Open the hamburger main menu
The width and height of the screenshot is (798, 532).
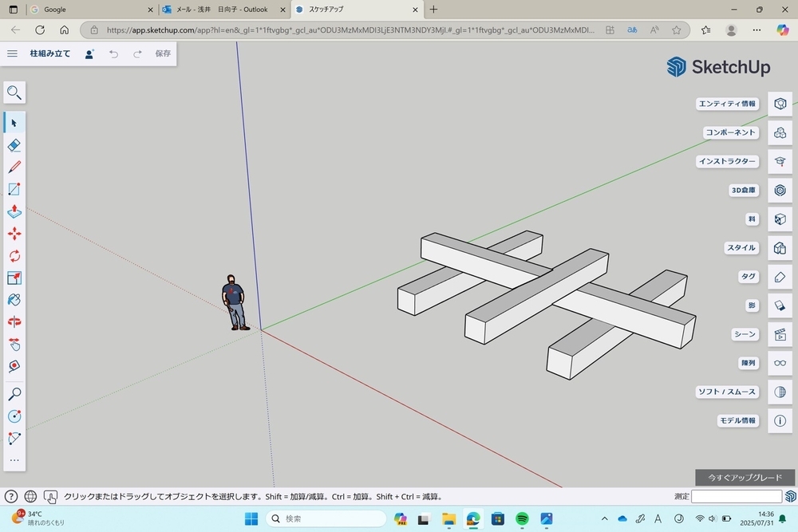[x=12, y=53]
